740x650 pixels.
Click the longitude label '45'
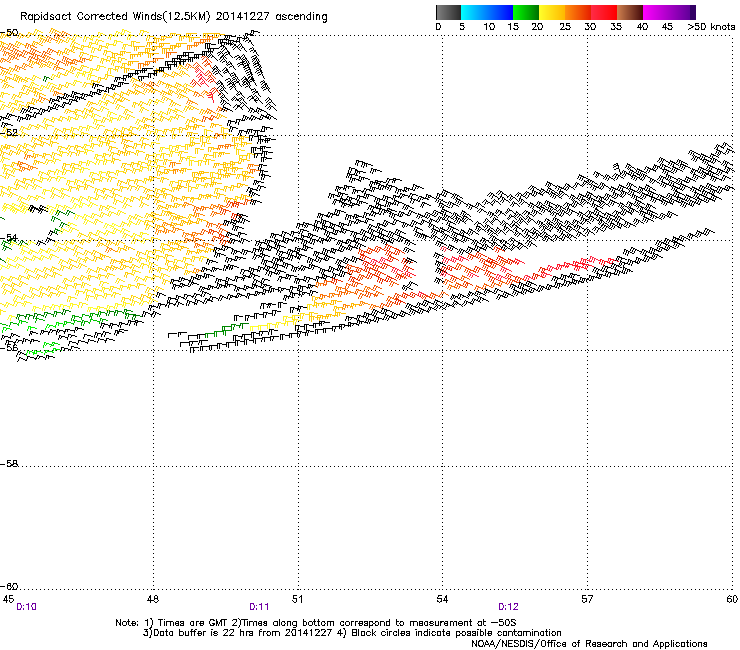[x=8, y=599]
